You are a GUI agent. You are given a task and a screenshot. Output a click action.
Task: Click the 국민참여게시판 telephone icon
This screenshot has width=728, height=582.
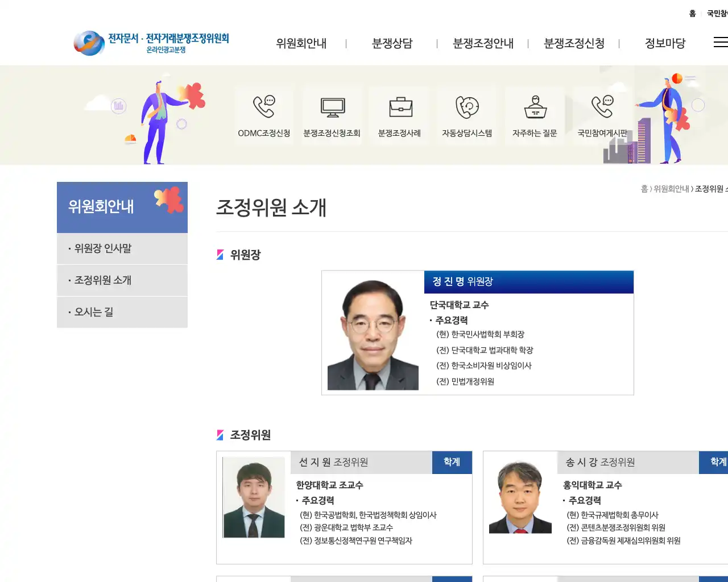(x=602, y=108)
